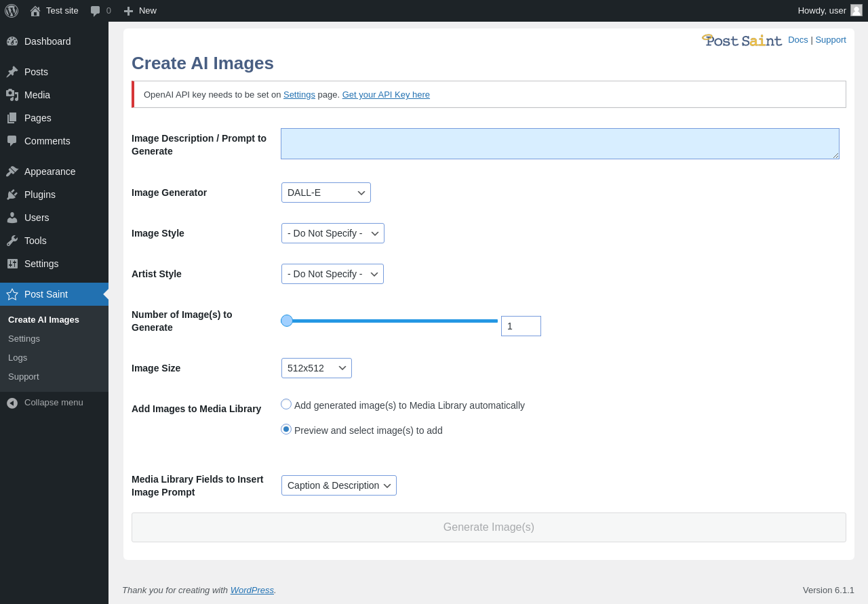Click the Comments speech bubble sidebar icon

coord(12,141)
